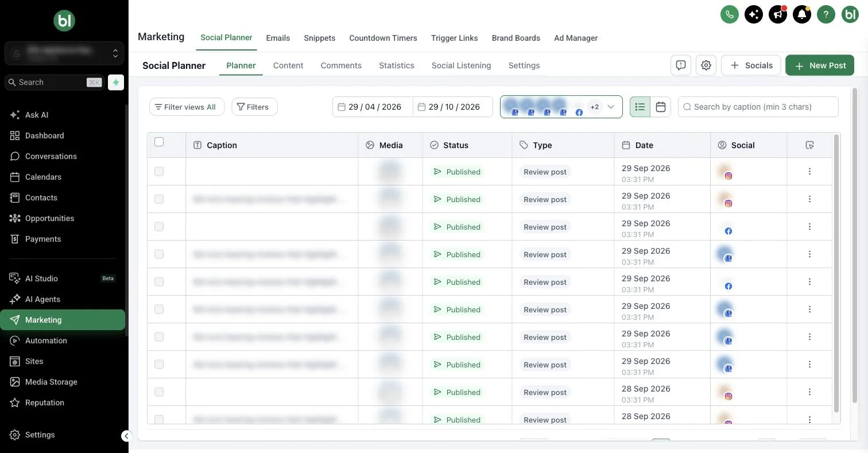Click the Caption column header
Screen dimensions: 868x453
point(272,145)
